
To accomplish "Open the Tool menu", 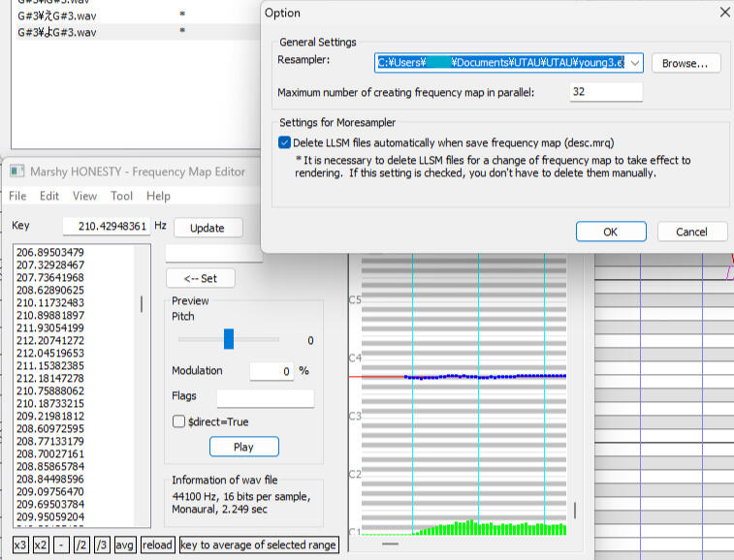I will coord(121,196).
